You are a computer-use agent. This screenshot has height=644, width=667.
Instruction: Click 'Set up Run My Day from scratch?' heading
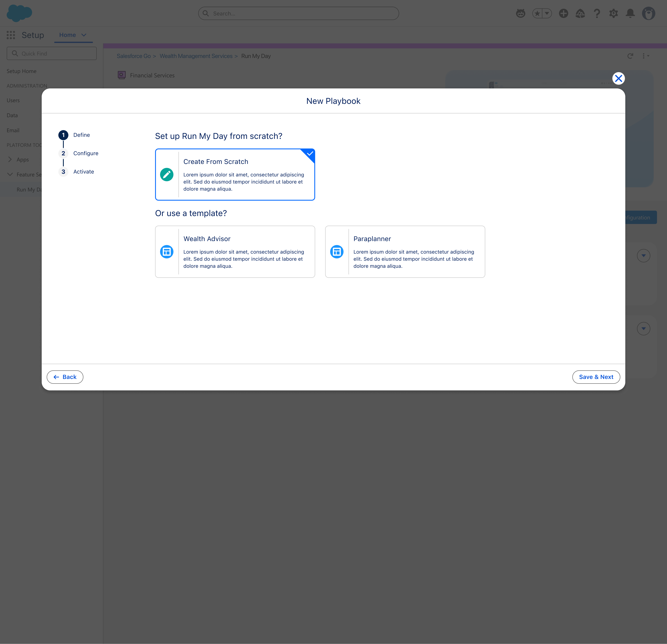[x=218, y=136]
